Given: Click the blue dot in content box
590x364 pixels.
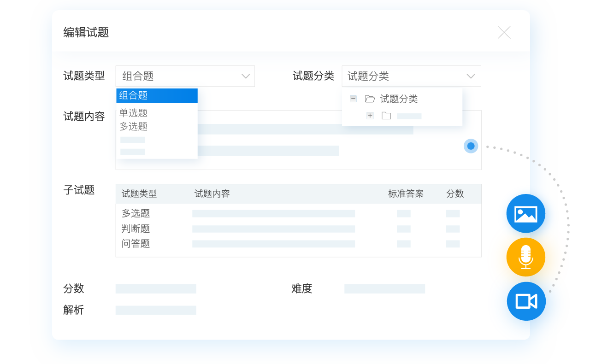Looking at the screenshot, I should click(471, 146).
